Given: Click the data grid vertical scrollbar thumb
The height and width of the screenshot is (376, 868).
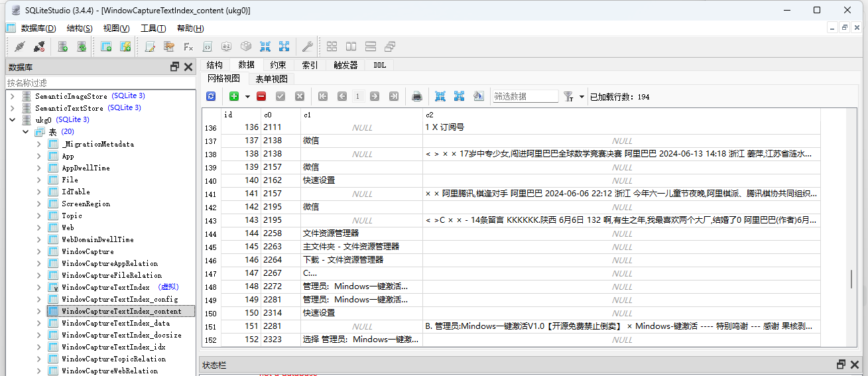Looking at the screenshot, I should pos(851,279).
